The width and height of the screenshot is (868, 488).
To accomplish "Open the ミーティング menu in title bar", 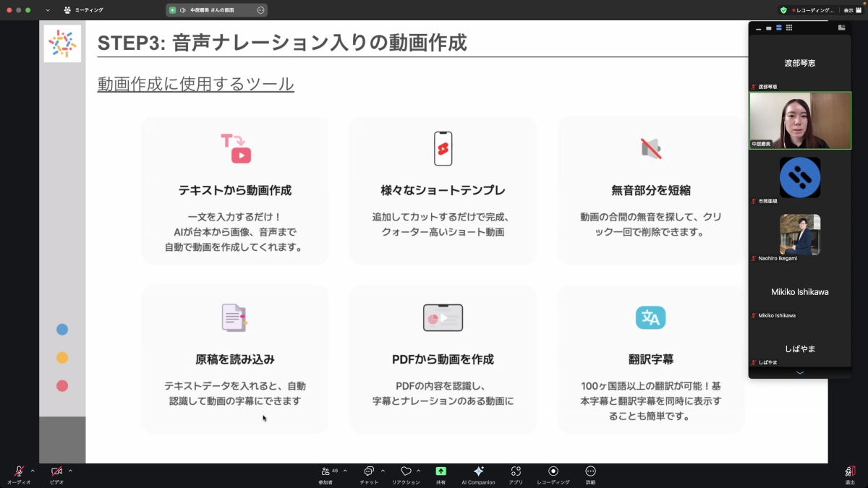I will click(83, 10).
